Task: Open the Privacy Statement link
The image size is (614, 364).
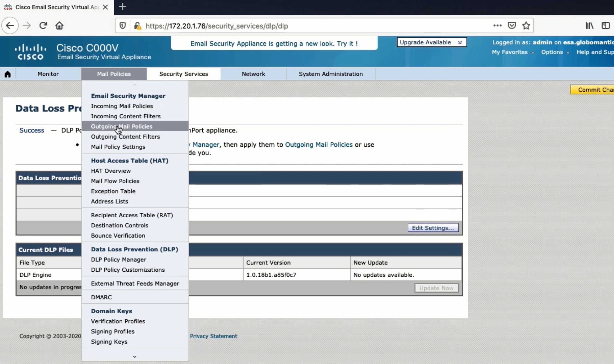Action: pyautogui.click(x=213, y=336)
